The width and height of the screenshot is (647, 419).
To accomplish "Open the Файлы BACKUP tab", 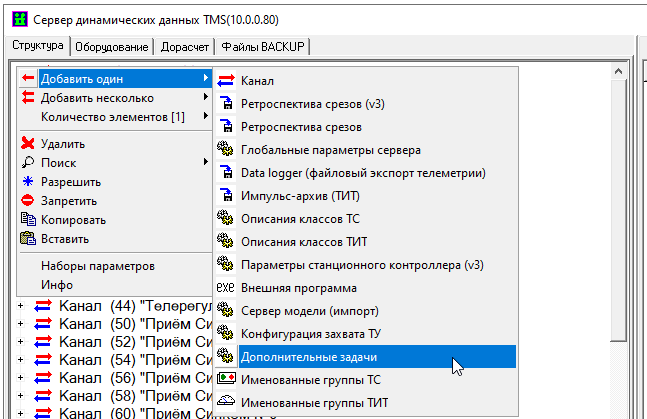I will point(264,47).
